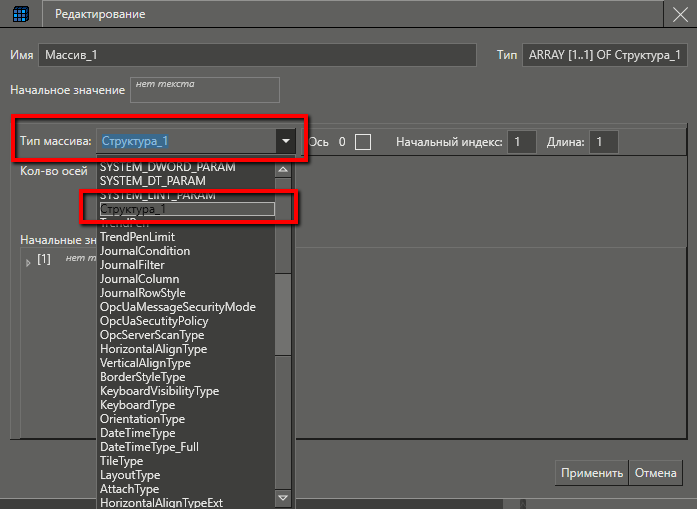Expand the [1] initial value tree node
Screen dimensions: 697x509
pyautogui.click(x=28, y=261)
